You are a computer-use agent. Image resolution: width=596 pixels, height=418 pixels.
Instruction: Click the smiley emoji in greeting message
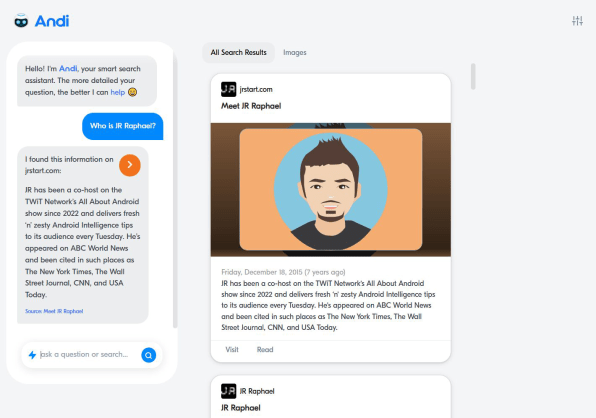[132, 92]
